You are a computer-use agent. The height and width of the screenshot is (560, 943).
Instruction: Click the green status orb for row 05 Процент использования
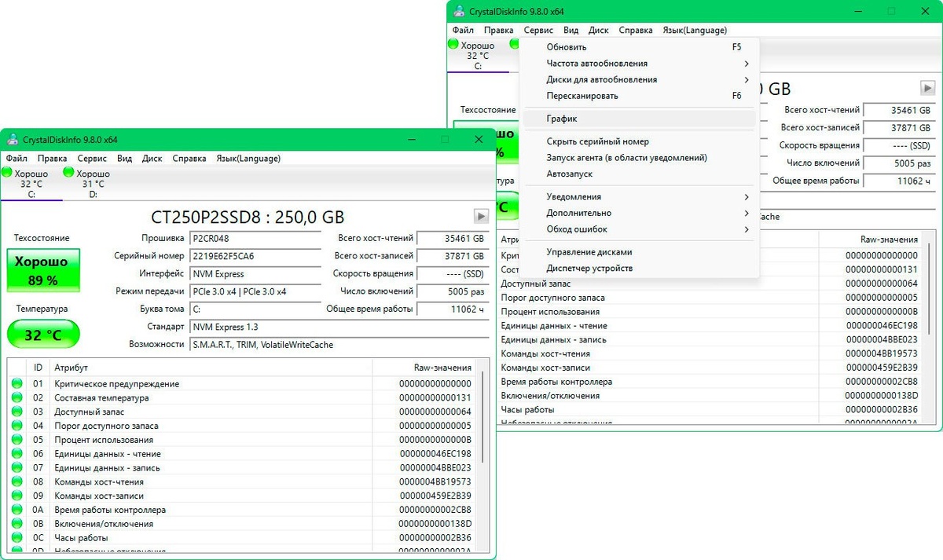pos(17,440)
